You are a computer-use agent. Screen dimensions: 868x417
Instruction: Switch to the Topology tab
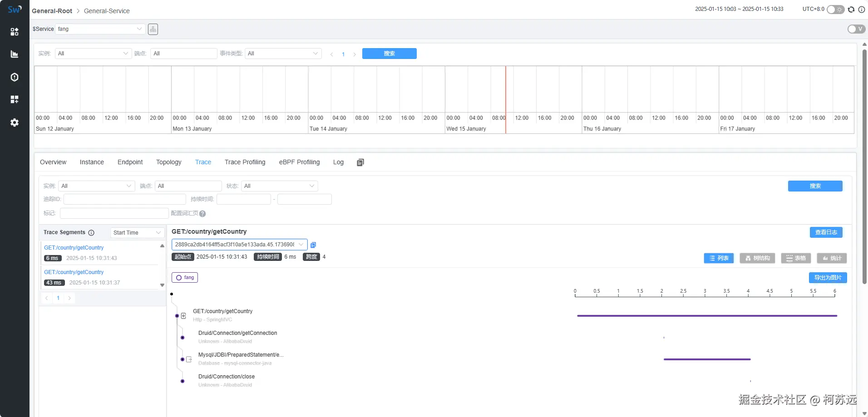[x=169, y=162]
